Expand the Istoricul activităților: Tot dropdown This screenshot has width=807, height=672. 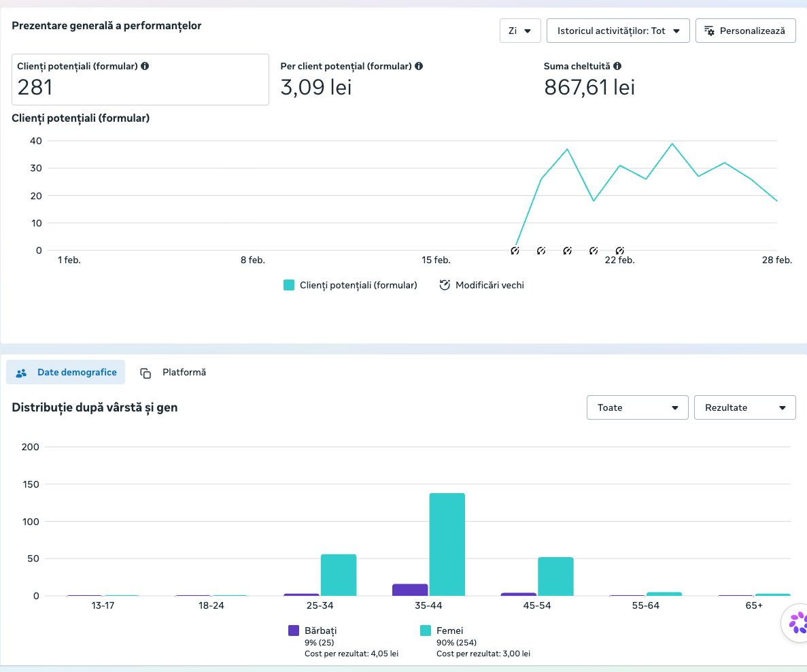[x=618, y=31]
